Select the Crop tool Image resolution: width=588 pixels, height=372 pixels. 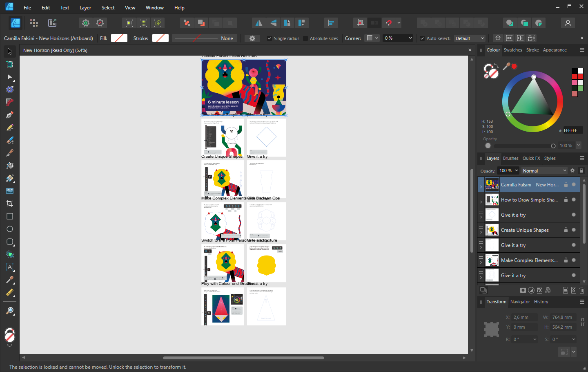[x=10, y=204]
